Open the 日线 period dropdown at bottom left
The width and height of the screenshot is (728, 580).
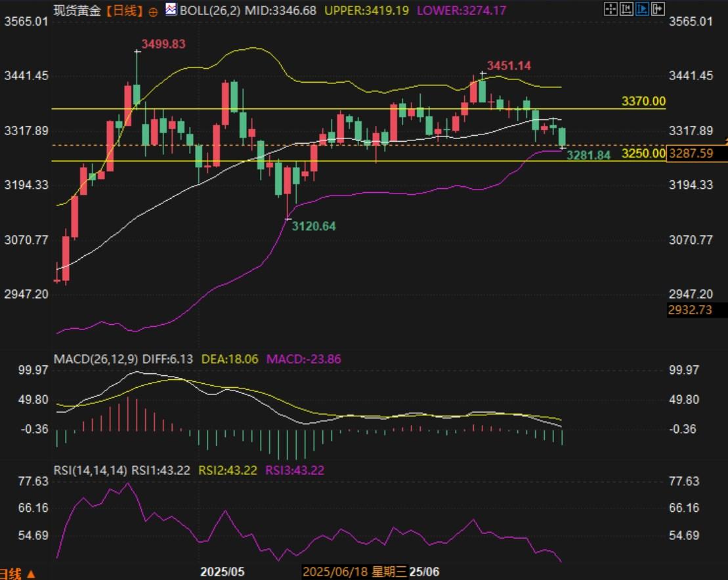(x=18, y=574)
